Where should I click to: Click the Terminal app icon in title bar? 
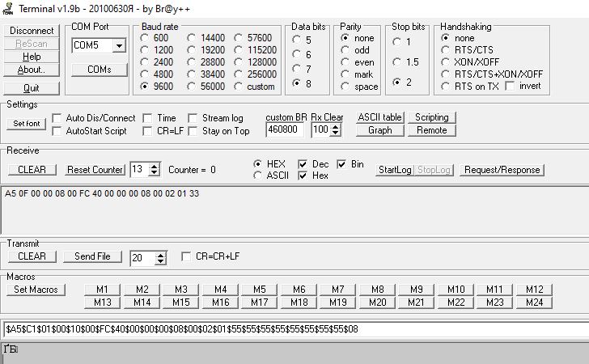coord(7,8)
